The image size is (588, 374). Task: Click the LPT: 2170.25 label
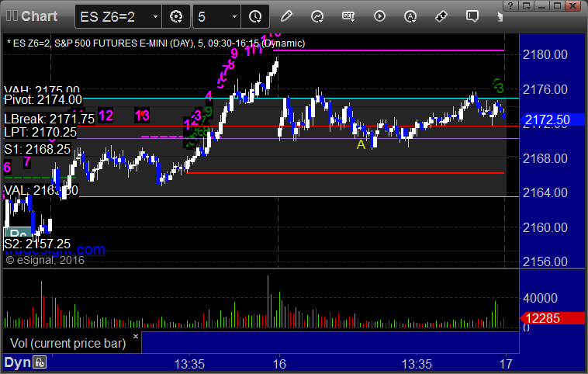(x=40, y=133)
